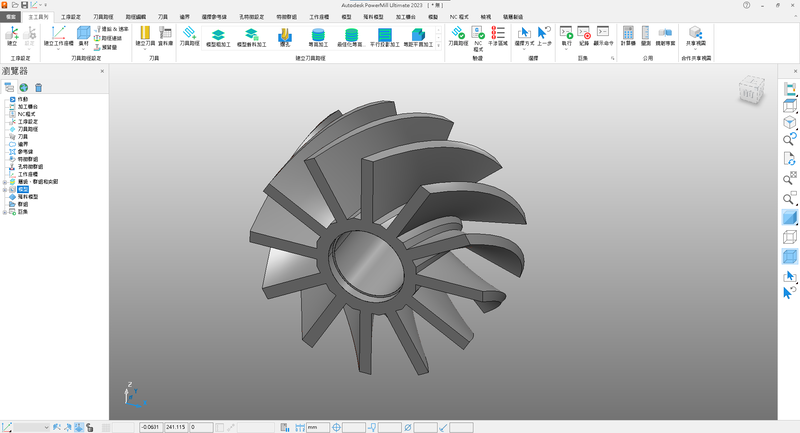Select the 鑽孔 drilling icon
This screenshot has height=433, width=800.
286,36
